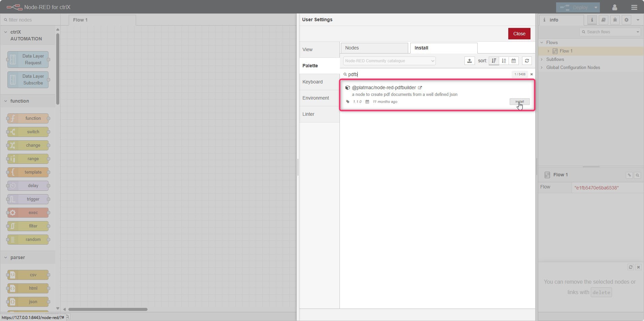Image resolution: width=644 pixels, height=321 pixels.
Task: Select the switch node in palette
Action: (28, 132)
